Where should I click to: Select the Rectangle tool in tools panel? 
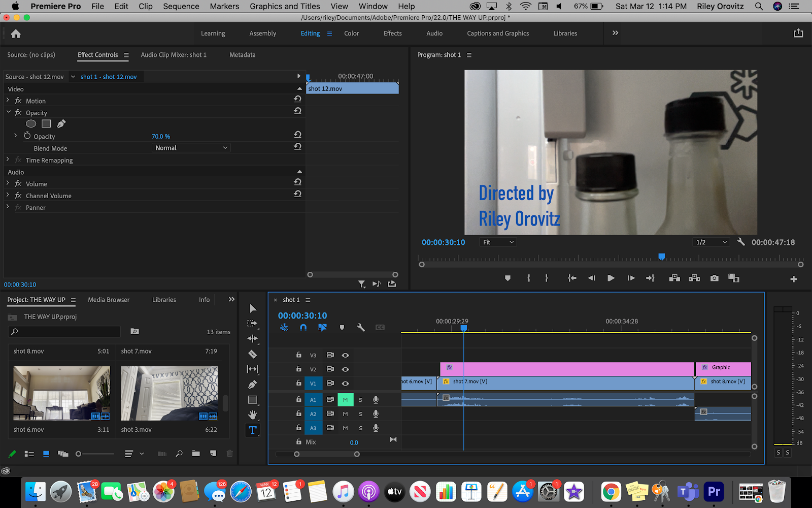252,400
